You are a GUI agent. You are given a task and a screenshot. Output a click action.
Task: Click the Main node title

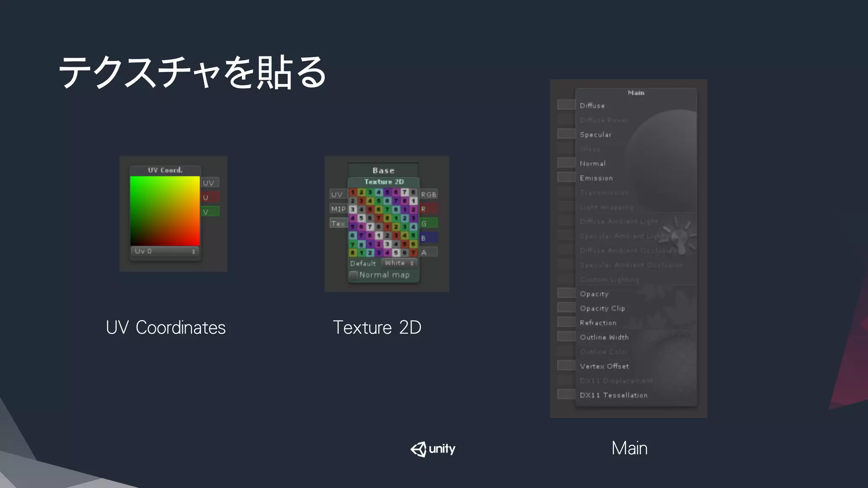[x=636, y=93]
